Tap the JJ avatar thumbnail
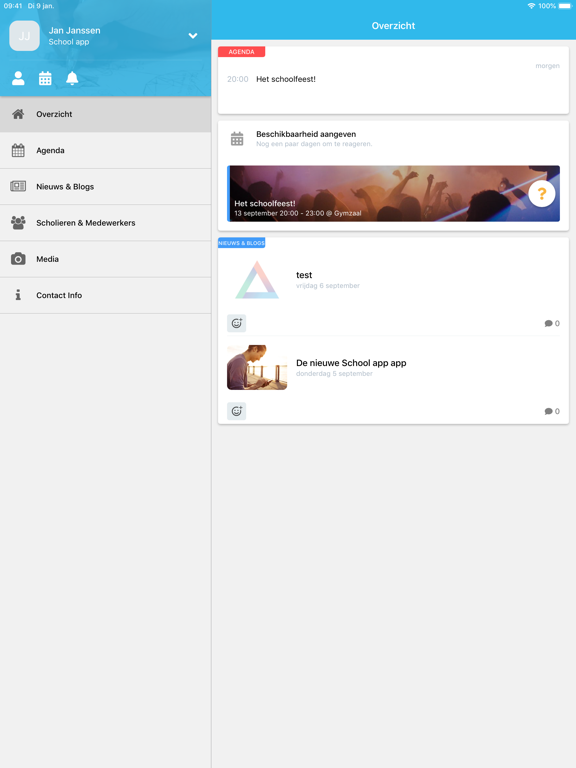 (x=24, y=36)
